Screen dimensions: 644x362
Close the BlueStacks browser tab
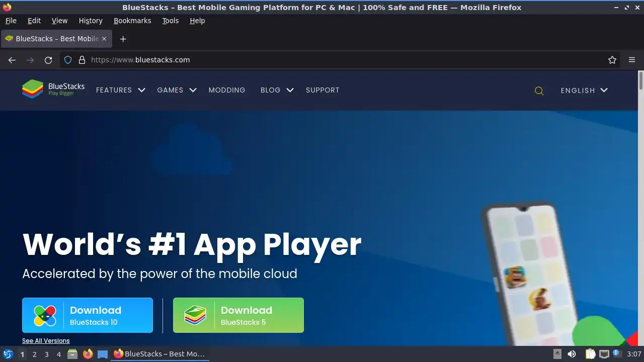[x=104, y=39]
